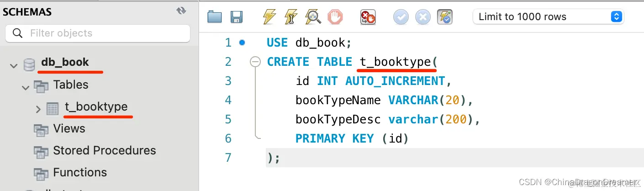Click t_booktype name in the editor
The width and height of the screenshot is (644, 191).
(395, 62)
